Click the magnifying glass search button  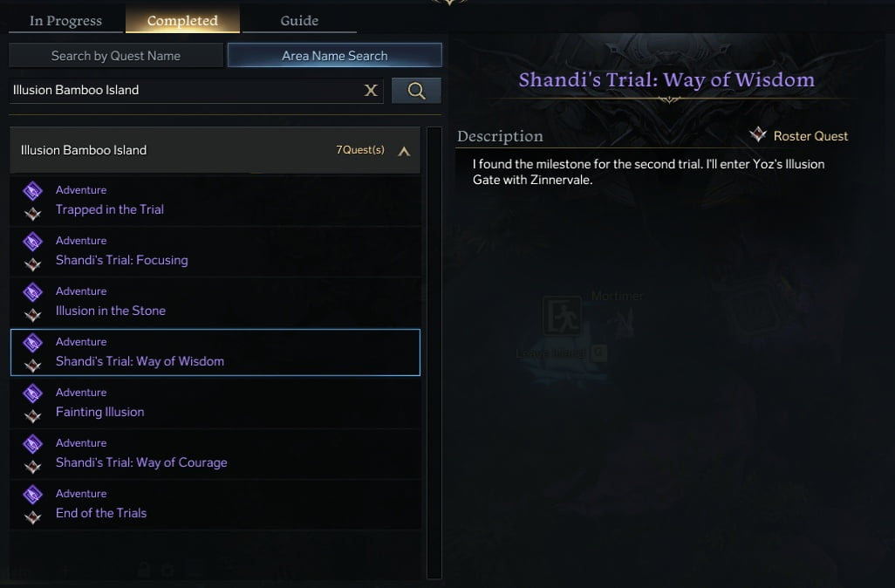[416, 90]
